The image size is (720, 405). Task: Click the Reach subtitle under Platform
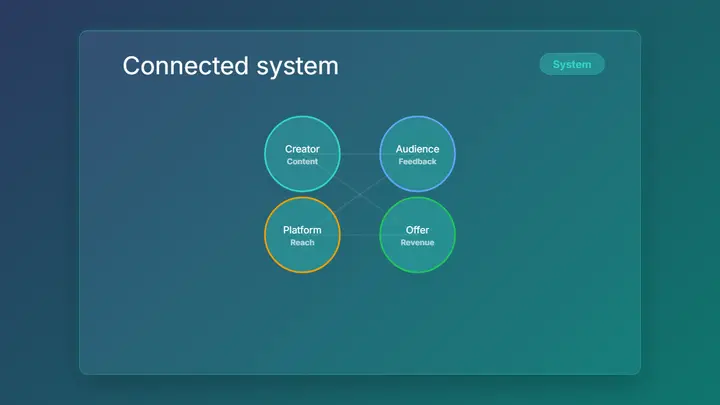click(302, 242)
